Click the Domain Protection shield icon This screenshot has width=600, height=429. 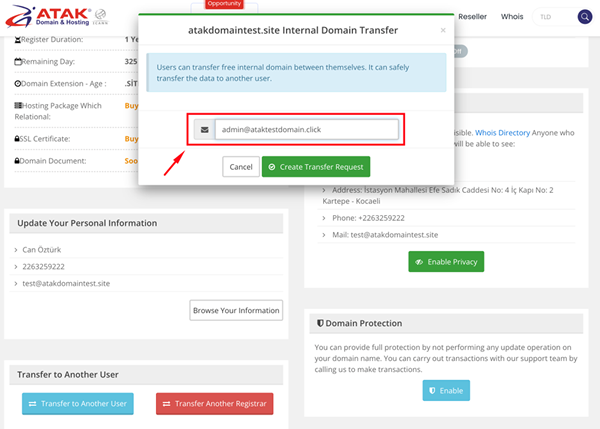click(x=320, y=323)
